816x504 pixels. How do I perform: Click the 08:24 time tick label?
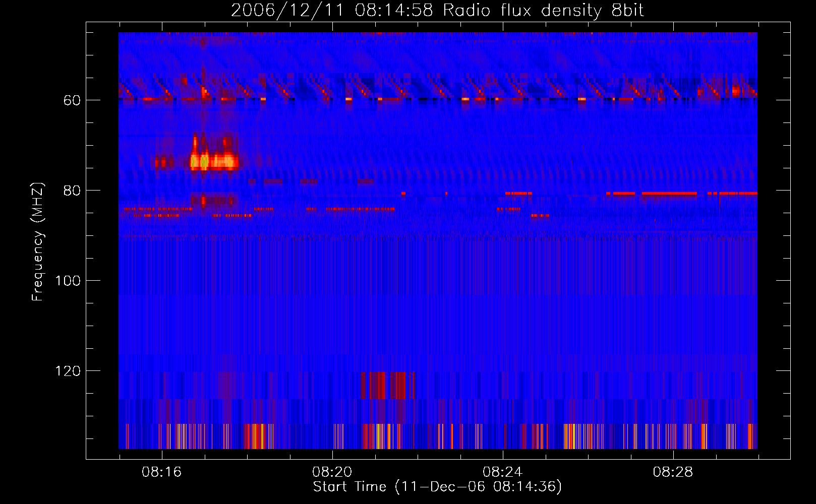tap(502, 472)
